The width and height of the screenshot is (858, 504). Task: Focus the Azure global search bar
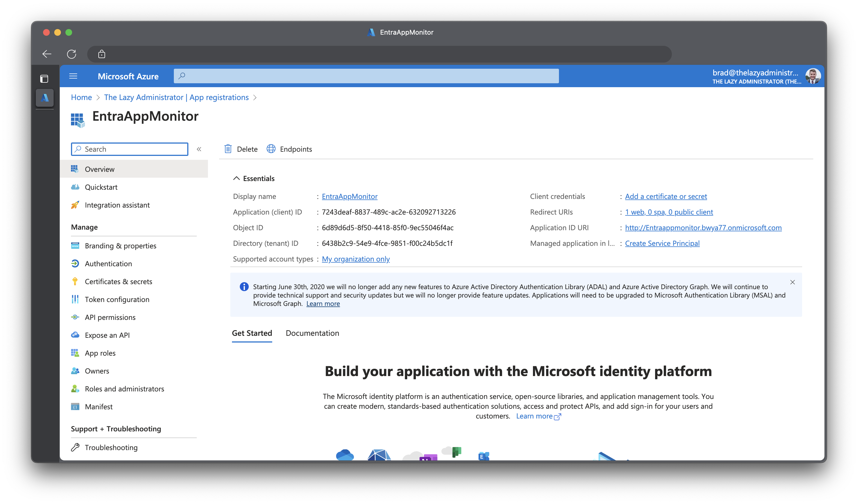click(366, 75)
